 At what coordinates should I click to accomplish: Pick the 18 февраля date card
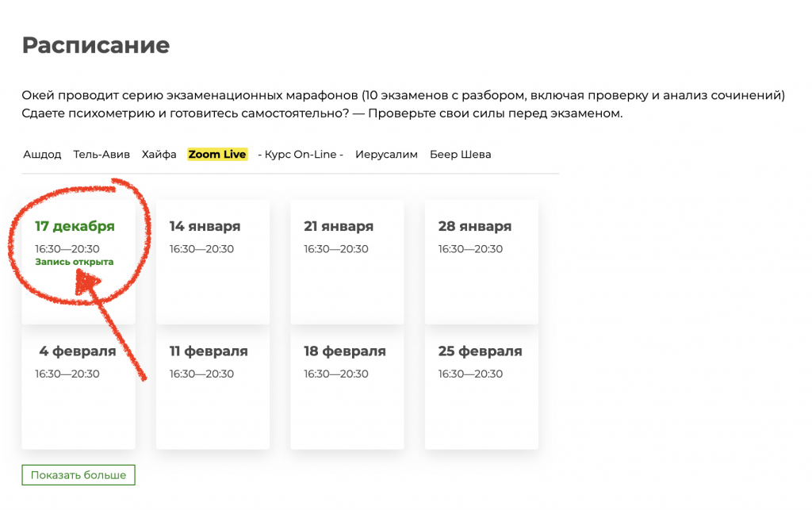click(x=347, y=389)
